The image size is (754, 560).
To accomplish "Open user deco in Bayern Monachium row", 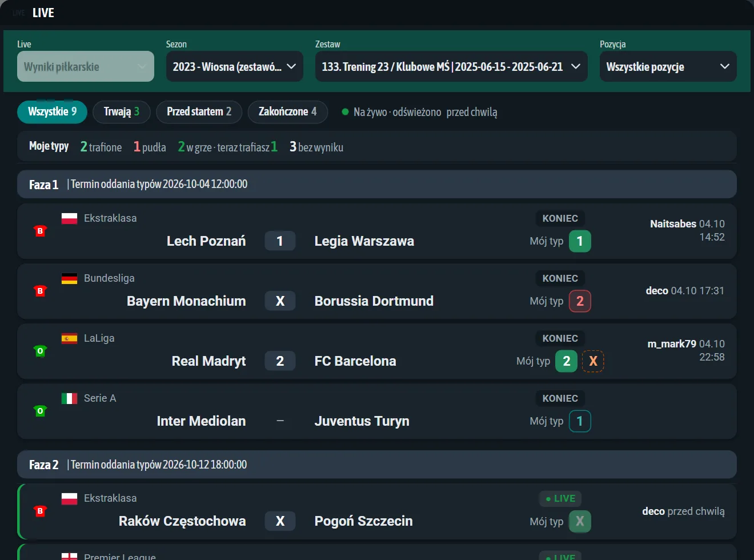I will pyautogui.click(x=657, y=291).
